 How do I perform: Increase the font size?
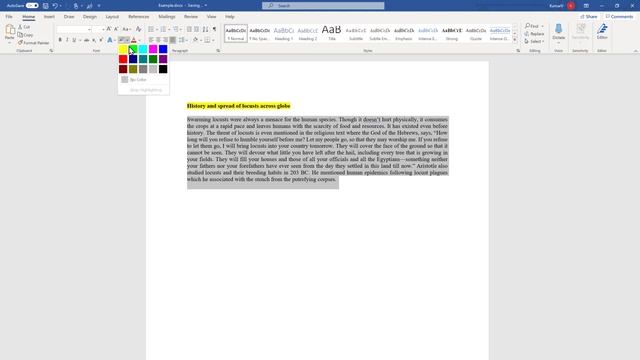109,29
